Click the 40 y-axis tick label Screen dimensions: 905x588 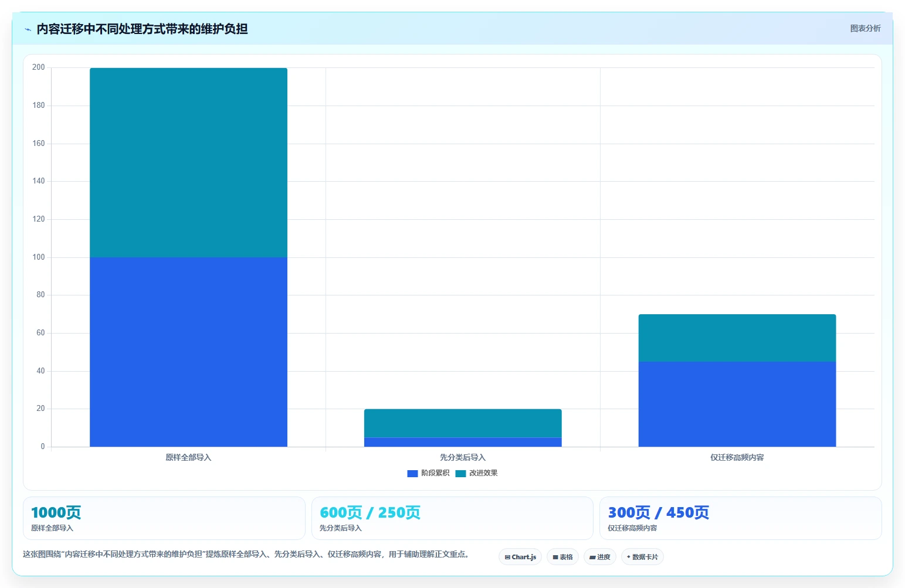point(40,371)
